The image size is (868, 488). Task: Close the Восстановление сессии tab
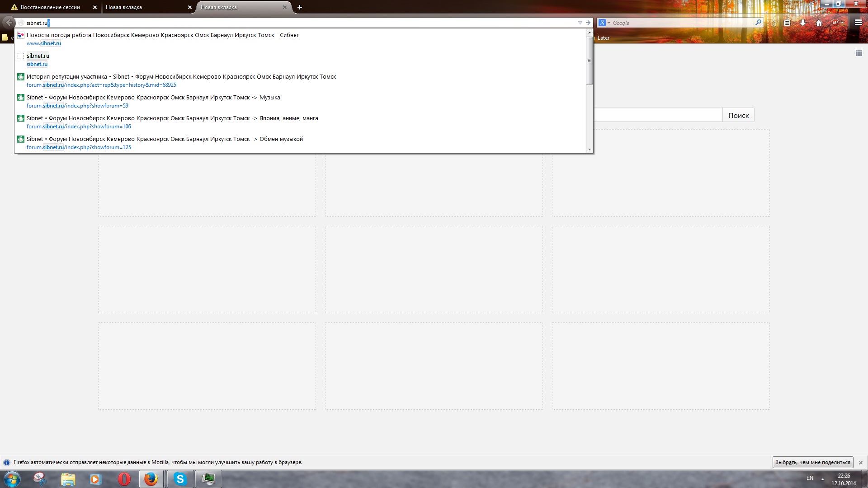click(94, 7)
